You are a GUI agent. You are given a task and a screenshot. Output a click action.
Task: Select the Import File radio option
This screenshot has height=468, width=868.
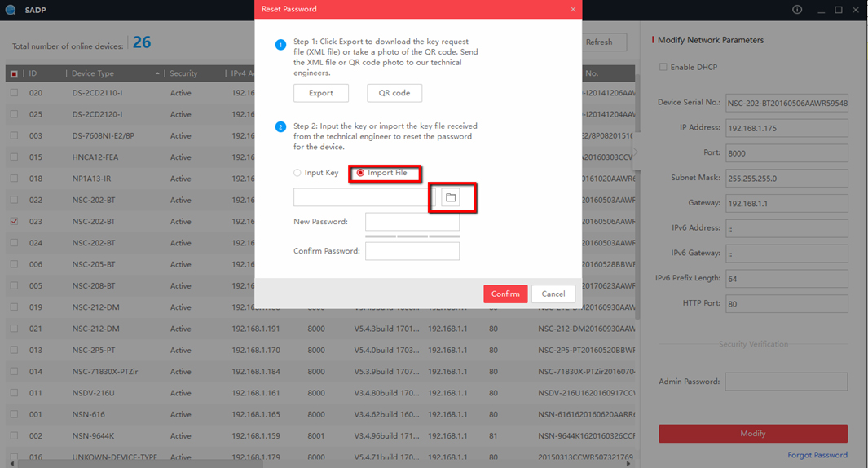click(360, 173)
